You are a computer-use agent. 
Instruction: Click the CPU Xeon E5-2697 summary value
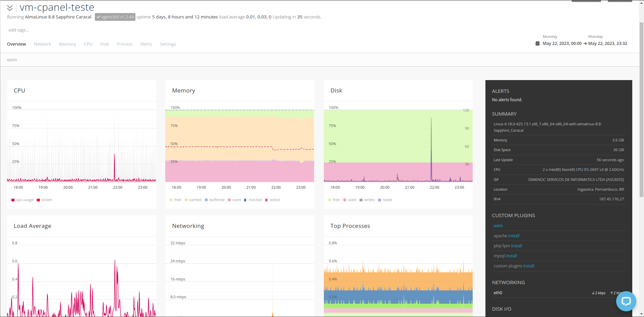583,170
